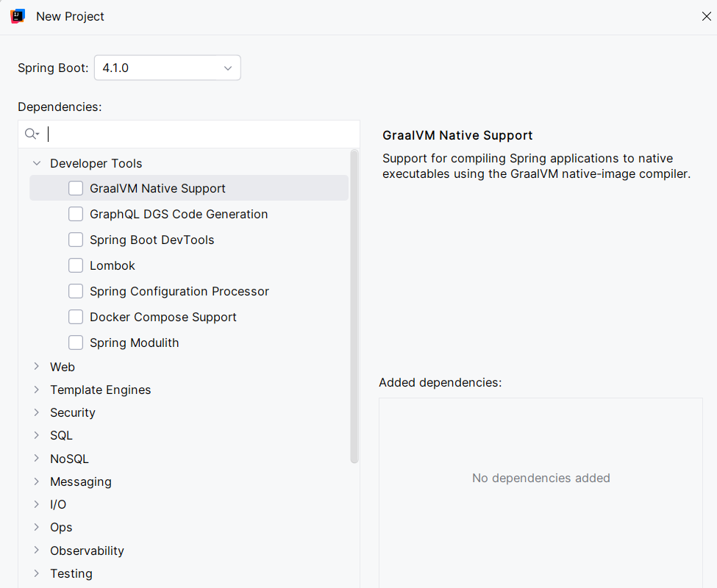Expand the SQL category
This screenshot has height=588, width=717.
click(37, 435)
